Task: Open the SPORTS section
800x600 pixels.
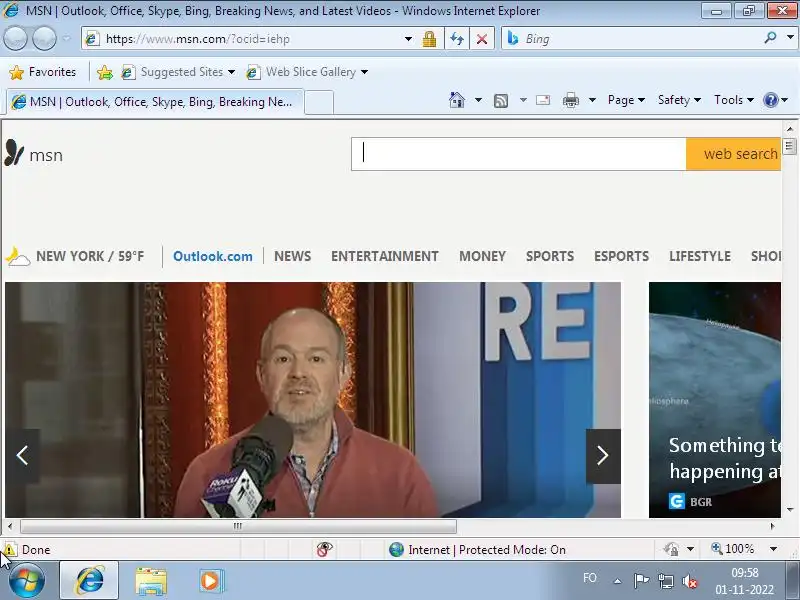Action: [x=550, y=256]
